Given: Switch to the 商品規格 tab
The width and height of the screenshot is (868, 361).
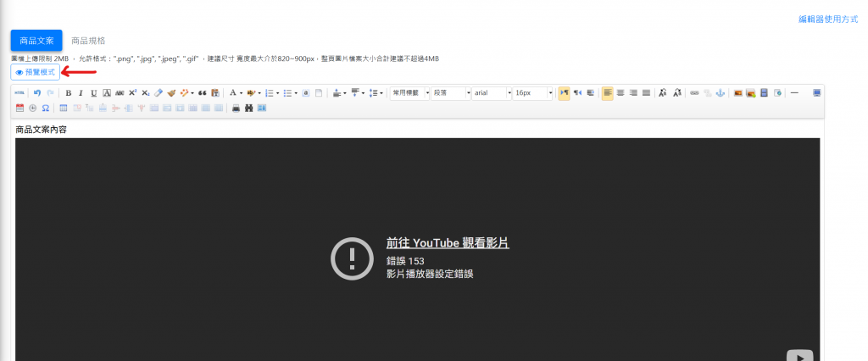Looking at the screenshot, I should 88,40.
